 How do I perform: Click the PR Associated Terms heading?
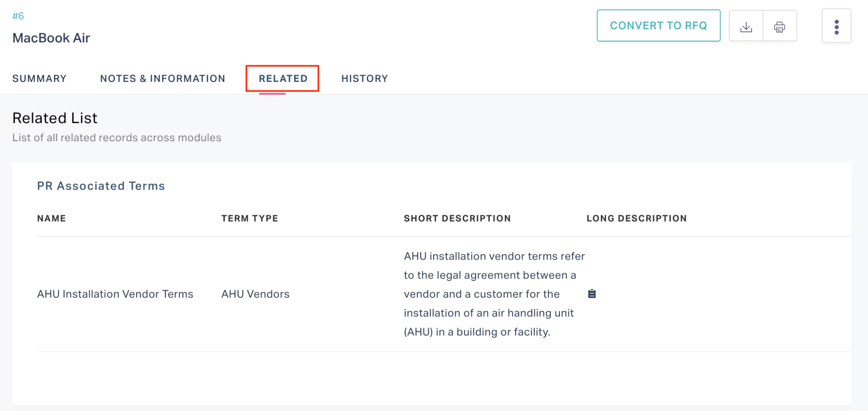[101, 186]
